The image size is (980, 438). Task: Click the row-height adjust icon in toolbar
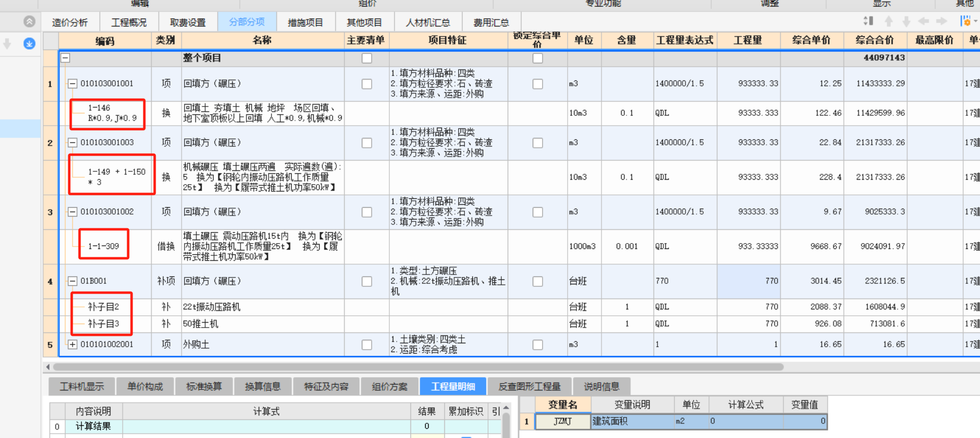pos(868,21)
